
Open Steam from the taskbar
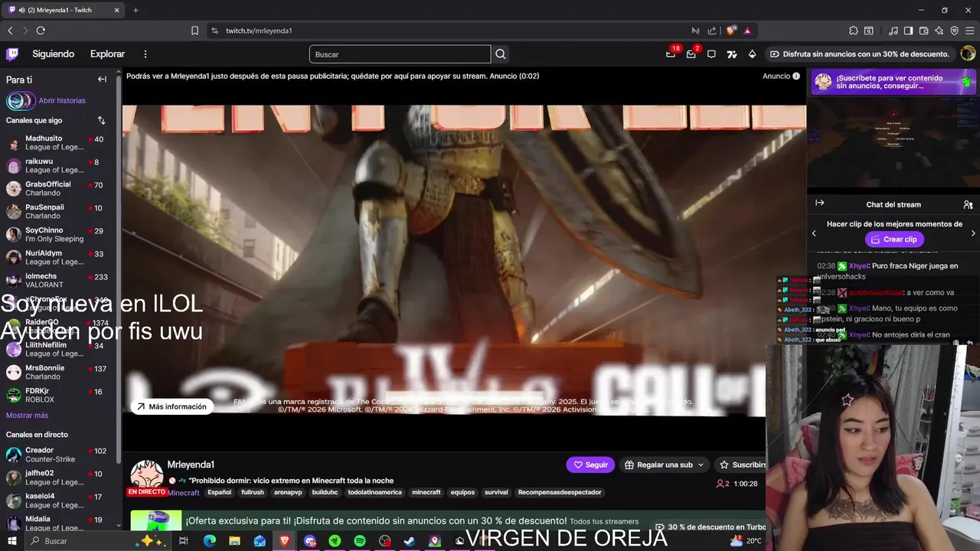(x=410, y=541)
